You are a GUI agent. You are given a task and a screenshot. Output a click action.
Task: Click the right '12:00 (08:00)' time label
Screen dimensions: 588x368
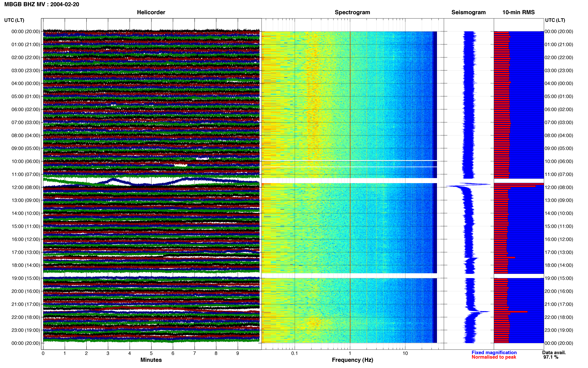pyautogui.click(x=559, y=187)
